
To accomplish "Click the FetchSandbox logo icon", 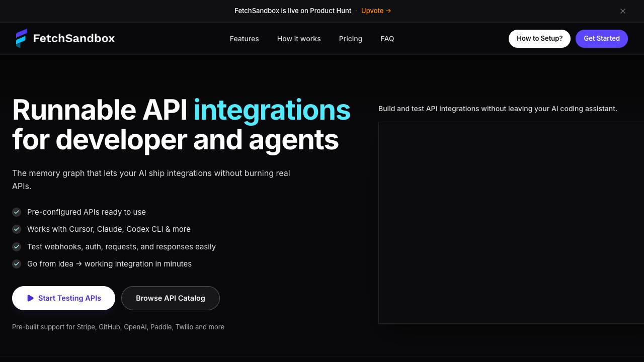I will pos(21,38).
